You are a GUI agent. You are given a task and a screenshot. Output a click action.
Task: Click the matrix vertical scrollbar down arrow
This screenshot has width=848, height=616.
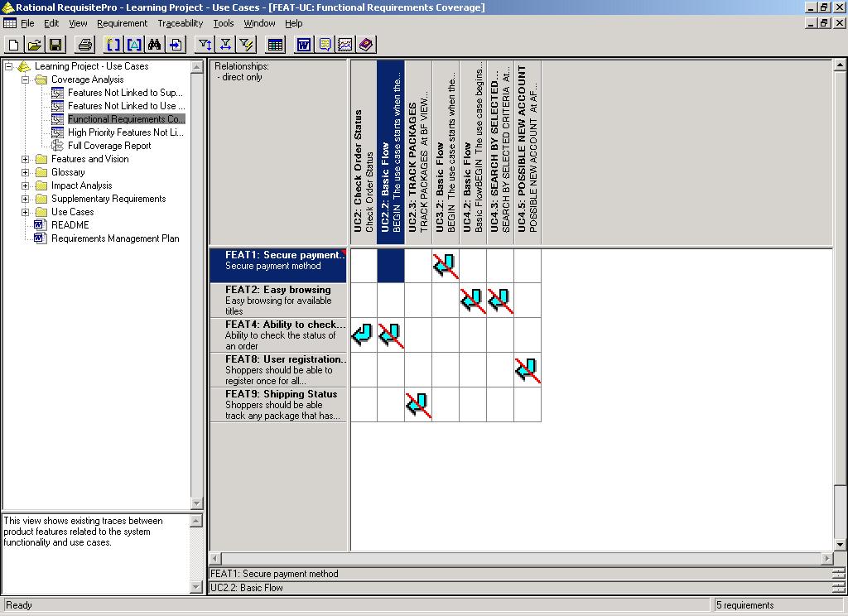click(x=840, y=545)
